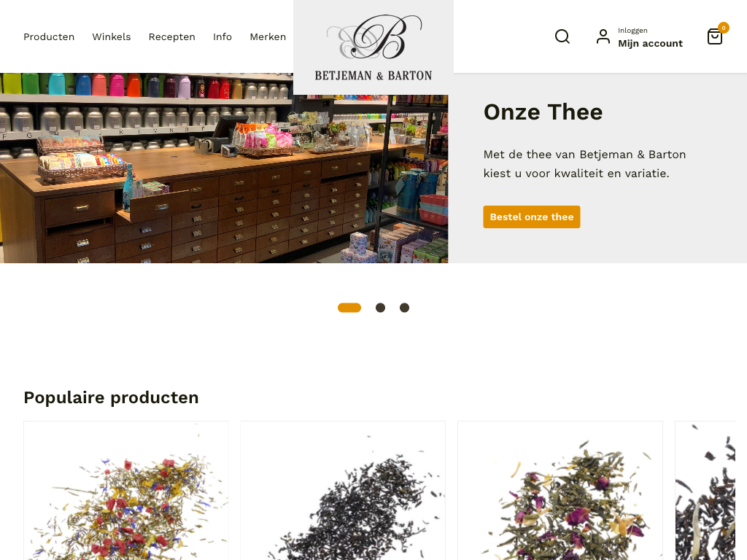Open the Merken menu item
The width and height of the screenshot is (747, 560).
[x=268, y=36]
